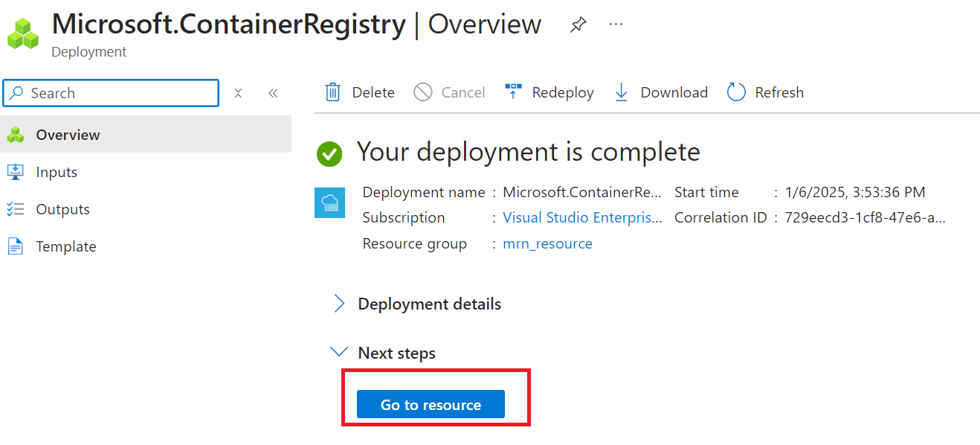Click the Your deployment is complete heading
980x445 pixels.
[x=529, y=152]
